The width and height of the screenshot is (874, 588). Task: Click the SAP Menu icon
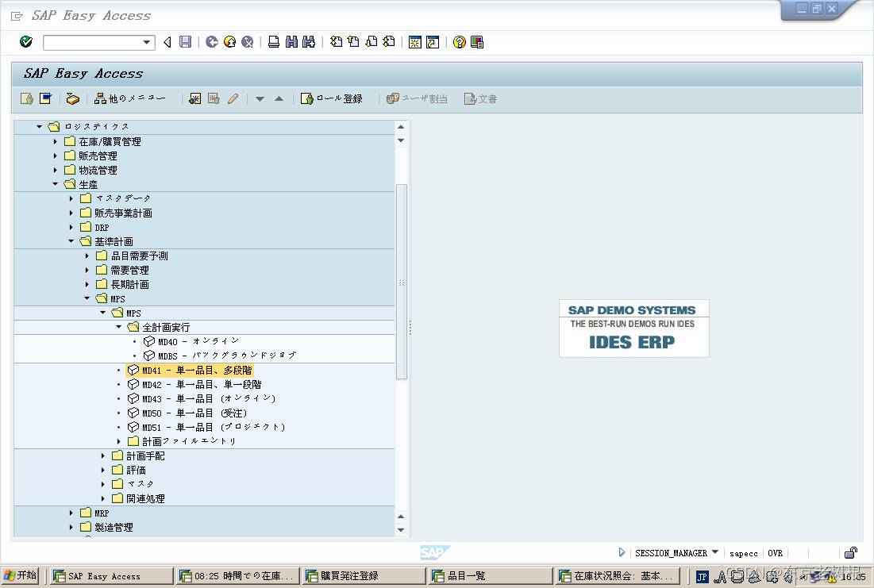pyautogui.click(x=46, y=98)
